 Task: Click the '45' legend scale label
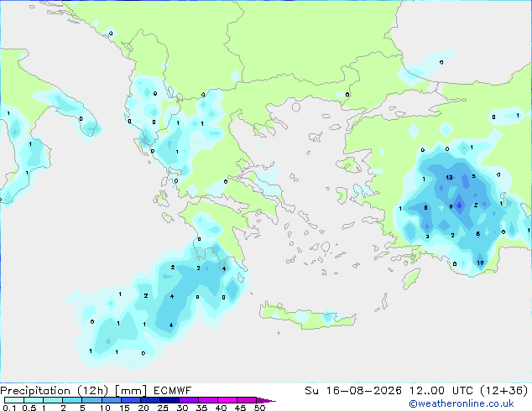[x=240, y=408]
